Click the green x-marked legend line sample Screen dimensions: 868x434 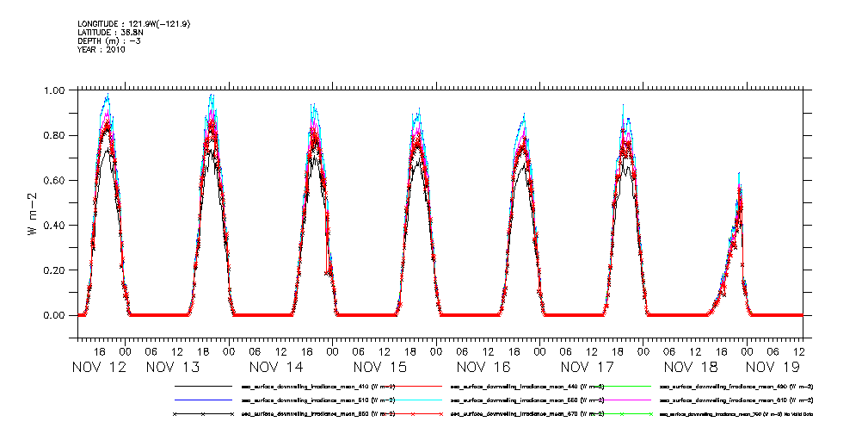(x=622, y=413)
